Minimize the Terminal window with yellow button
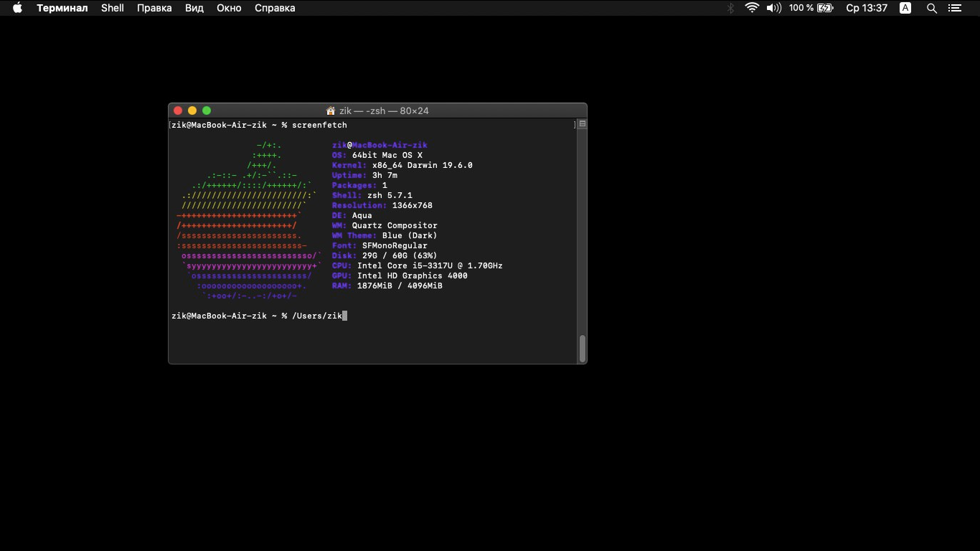 click(192, 110)
